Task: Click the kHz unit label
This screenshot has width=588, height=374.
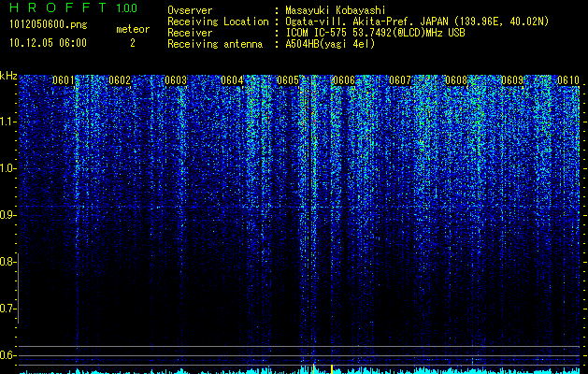Action: click(8, 76)
